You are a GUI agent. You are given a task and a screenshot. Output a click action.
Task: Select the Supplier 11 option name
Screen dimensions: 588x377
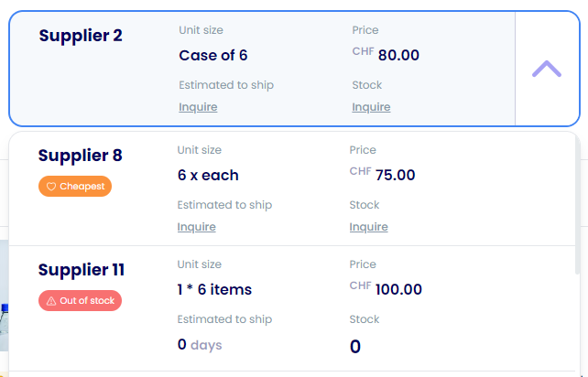82,269
